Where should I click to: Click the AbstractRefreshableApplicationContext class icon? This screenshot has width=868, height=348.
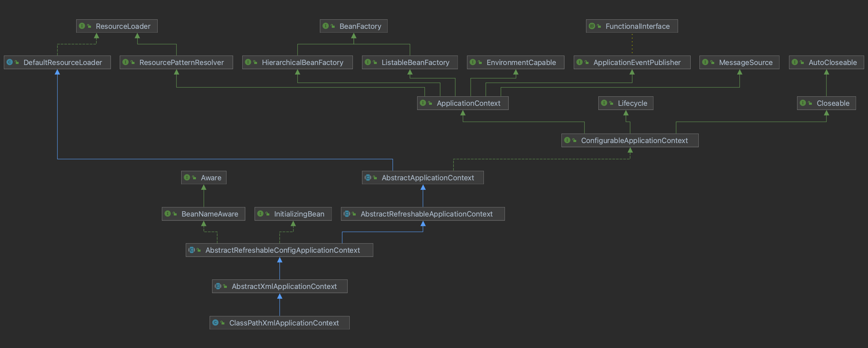click(347, 214)
